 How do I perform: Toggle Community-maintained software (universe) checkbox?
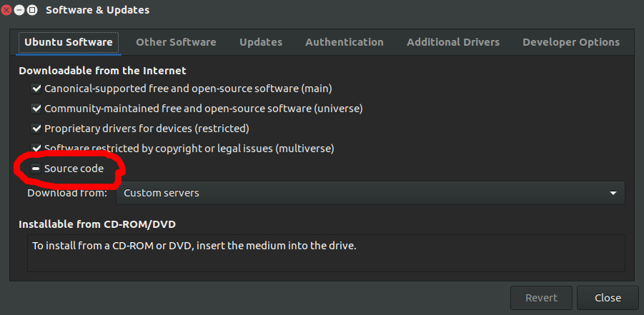click(x=36, y=109)
